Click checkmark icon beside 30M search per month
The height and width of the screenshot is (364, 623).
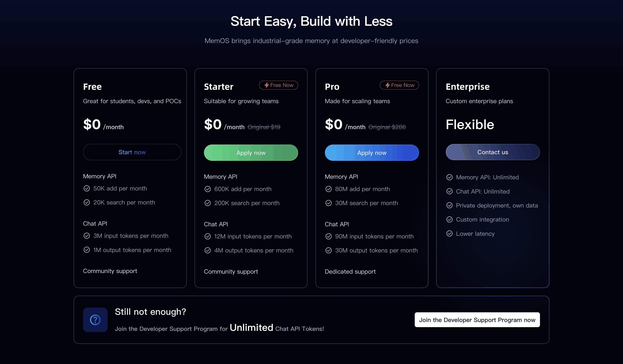[329, 203]
